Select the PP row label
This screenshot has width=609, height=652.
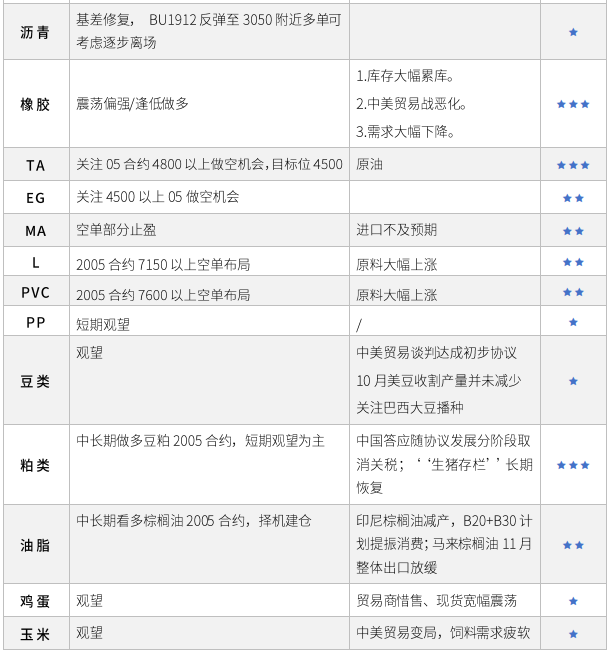point(35,322)
